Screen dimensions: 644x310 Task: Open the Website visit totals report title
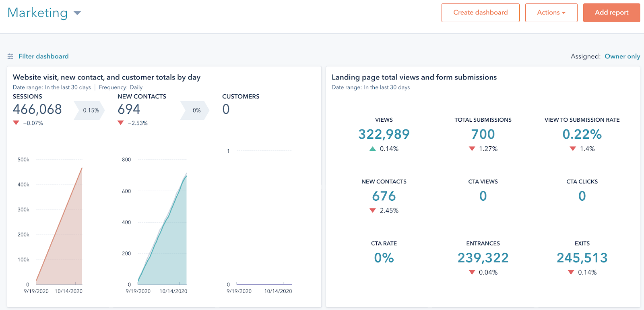(107, 77)
